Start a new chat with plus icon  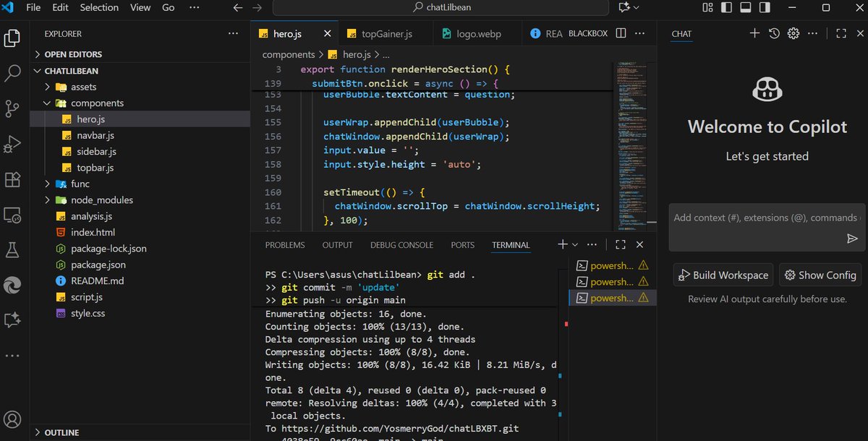754,33
